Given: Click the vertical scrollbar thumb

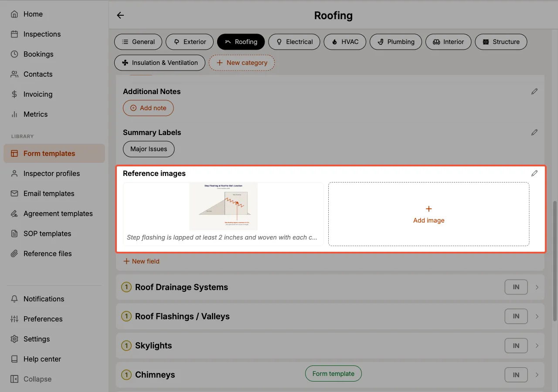Looking at the screenshot, I should point(555,260).
